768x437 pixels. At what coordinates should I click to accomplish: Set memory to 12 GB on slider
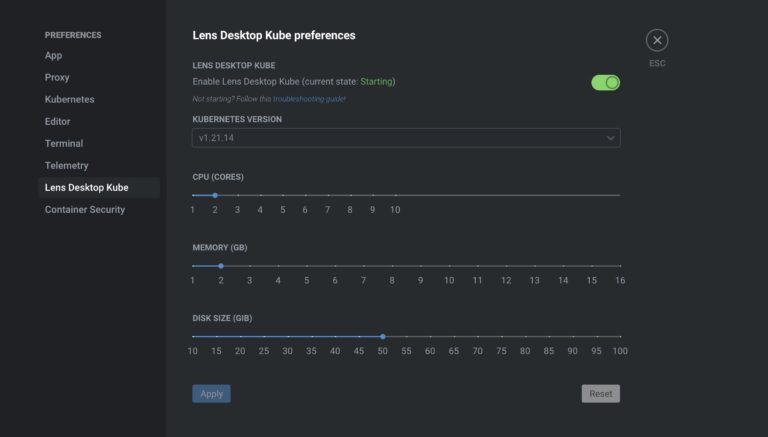click(506, 266)
